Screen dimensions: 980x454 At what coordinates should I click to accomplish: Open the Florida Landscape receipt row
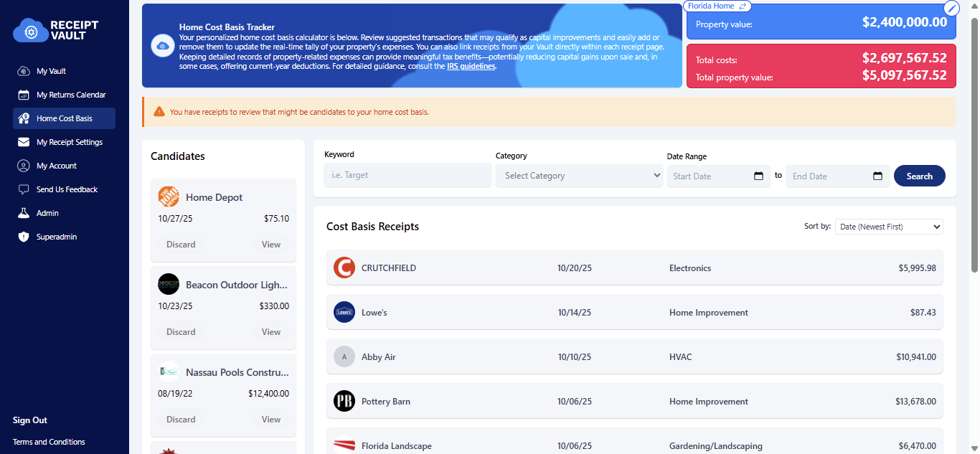[635, 442]
